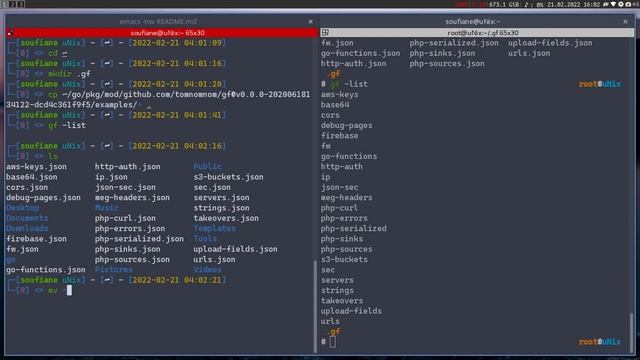Click the split grid icon on root title bar

click(325, 33)
